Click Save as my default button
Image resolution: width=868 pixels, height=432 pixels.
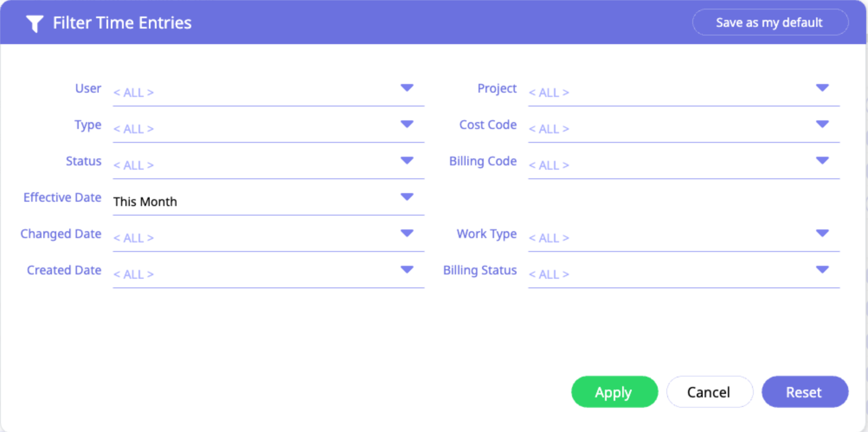770,23
